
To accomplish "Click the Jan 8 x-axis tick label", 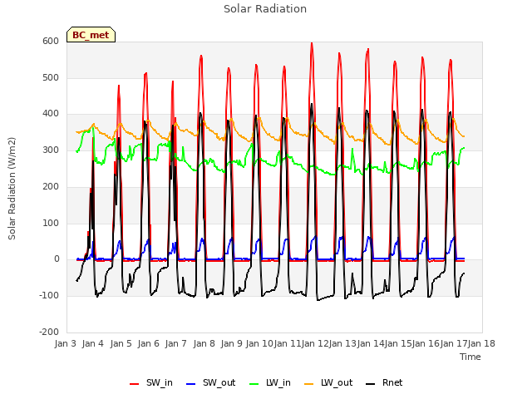I will tap(204, 343).
